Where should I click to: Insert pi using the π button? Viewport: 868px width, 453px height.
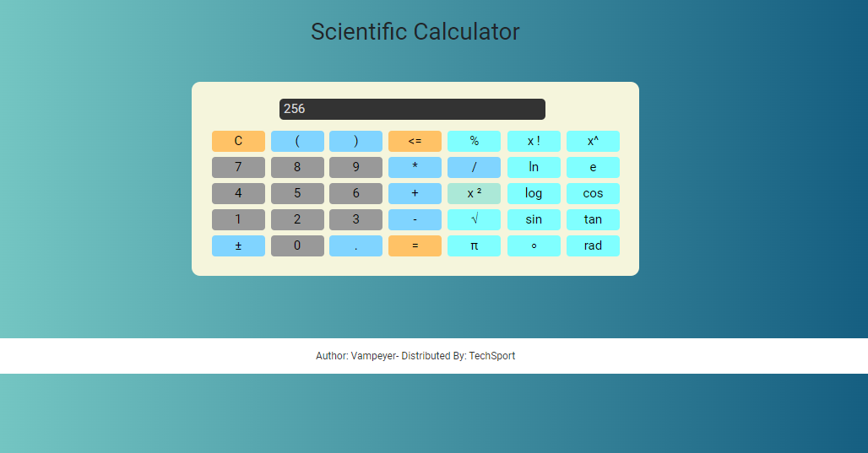474,246
